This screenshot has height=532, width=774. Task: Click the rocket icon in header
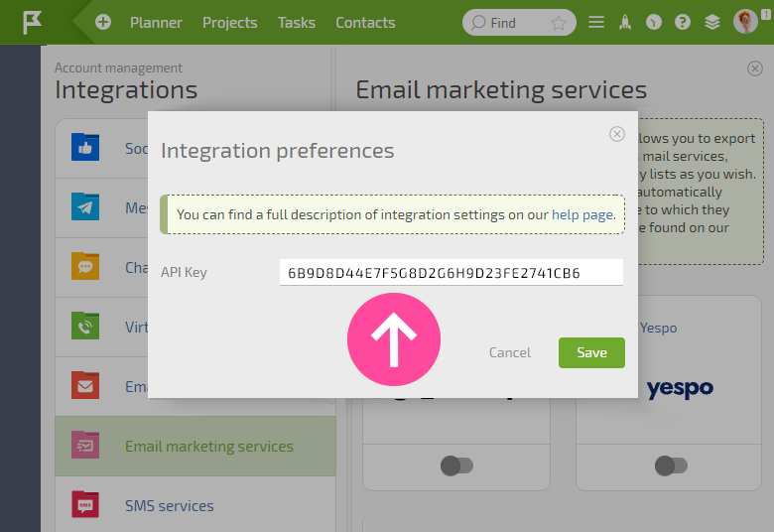click(625, 22)
